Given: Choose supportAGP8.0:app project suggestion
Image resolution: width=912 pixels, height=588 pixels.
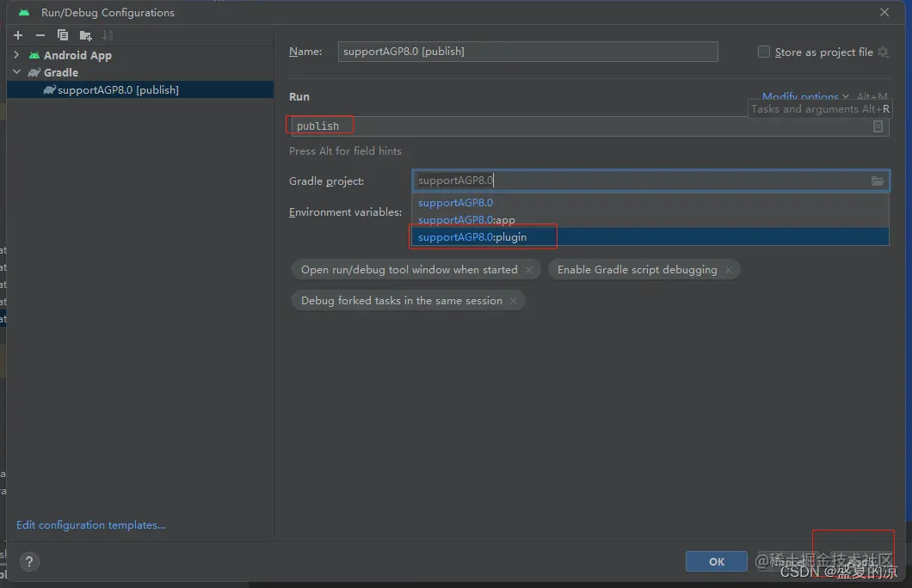Looking at the screenshot, I should pyautogui.click(x=650, y=219).
